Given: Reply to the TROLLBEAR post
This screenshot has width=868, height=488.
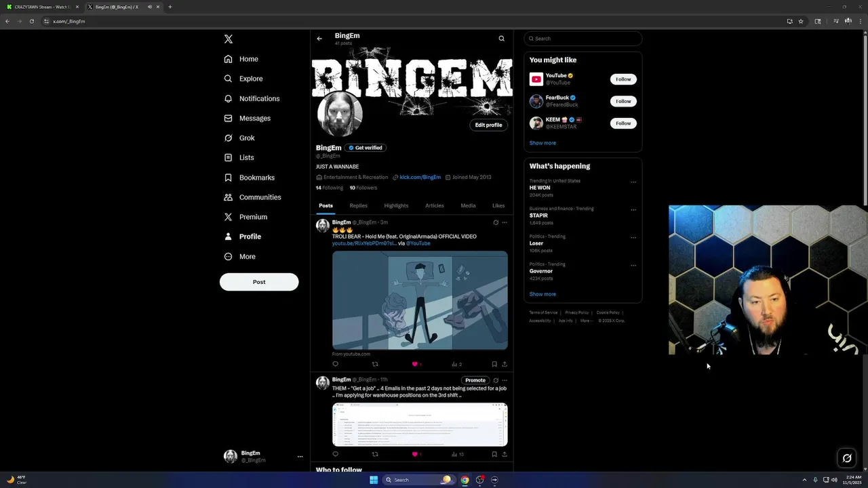Looking at the screenshot, I should tap(335, 364).
